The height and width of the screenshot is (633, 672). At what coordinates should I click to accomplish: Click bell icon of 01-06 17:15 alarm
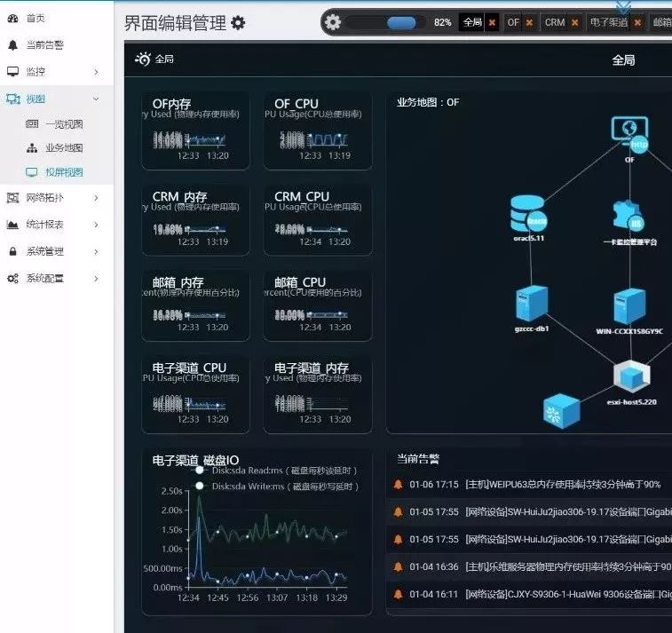(x=399, y=485)
